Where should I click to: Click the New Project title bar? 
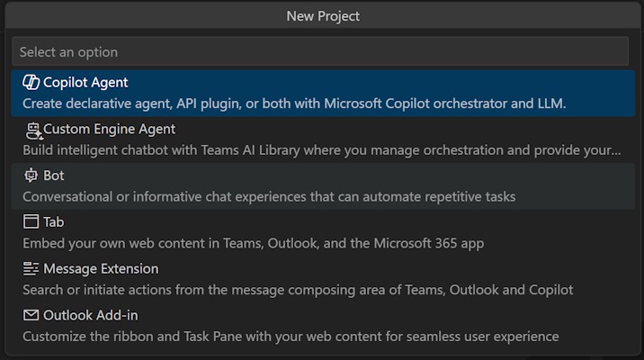(322, 16)
